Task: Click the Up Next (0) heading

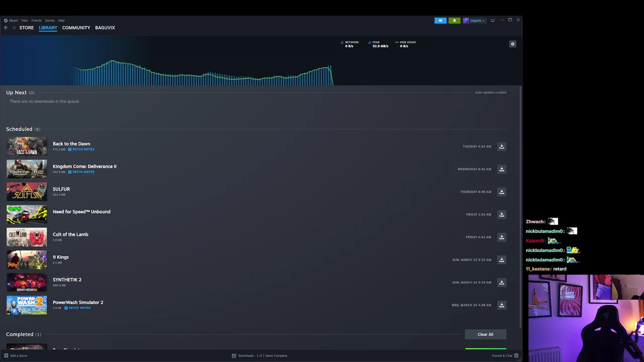Action: pos(20,93)
